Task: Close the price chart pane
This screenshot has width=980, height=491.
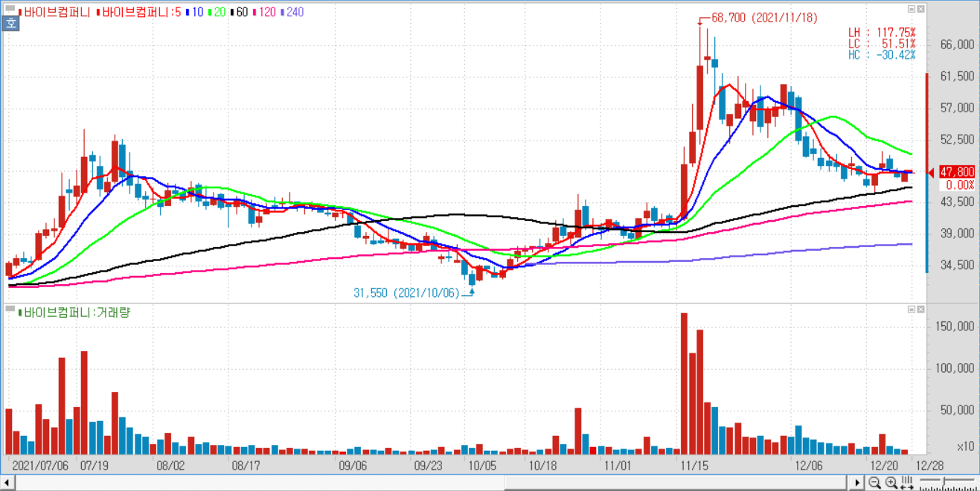Action: coord(921,9)
